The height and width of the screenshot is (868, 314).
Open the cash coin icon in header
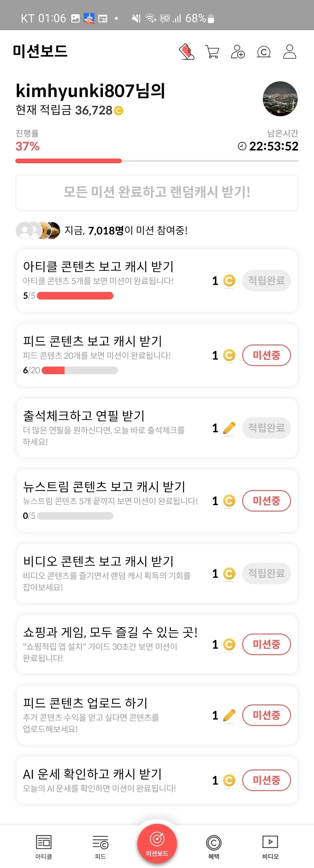point(264,51)
